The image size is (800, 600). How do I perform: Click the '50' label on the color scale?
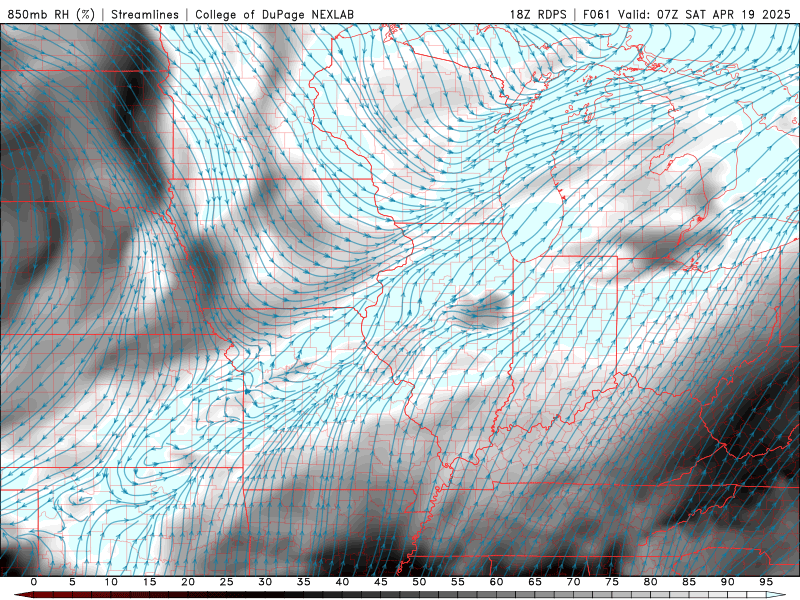pyautogui.click(x=419, y=582)
